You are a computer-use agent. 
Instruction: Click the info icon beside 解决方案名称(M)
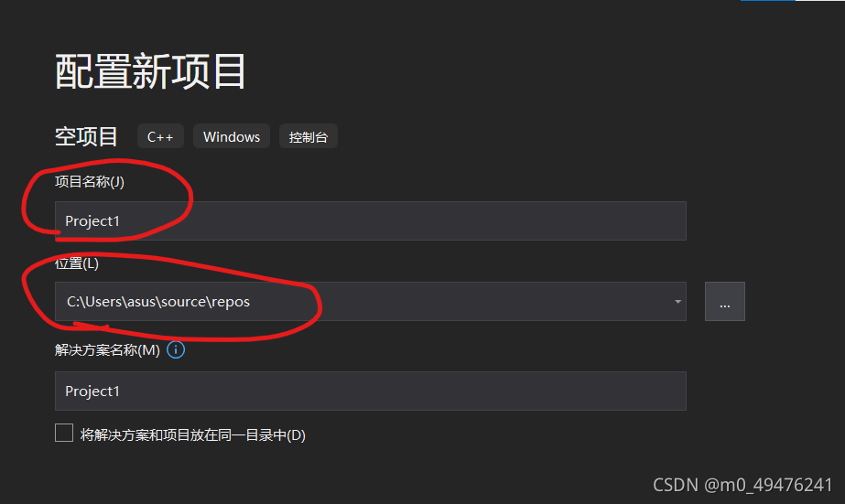176,350
